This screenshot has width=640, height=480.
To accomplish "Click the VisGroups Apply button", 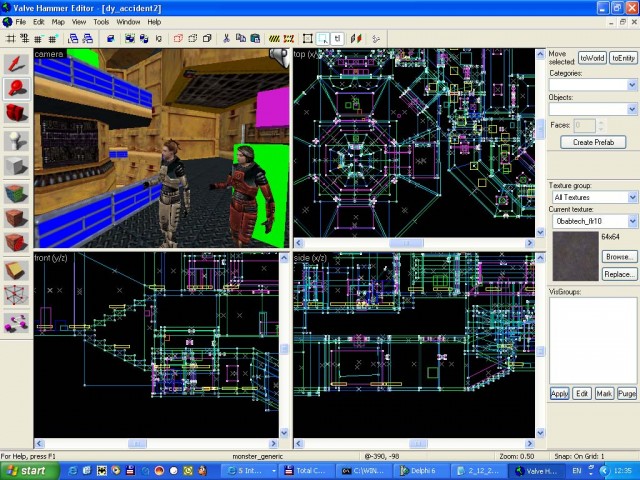I will (x=559, y=393).
